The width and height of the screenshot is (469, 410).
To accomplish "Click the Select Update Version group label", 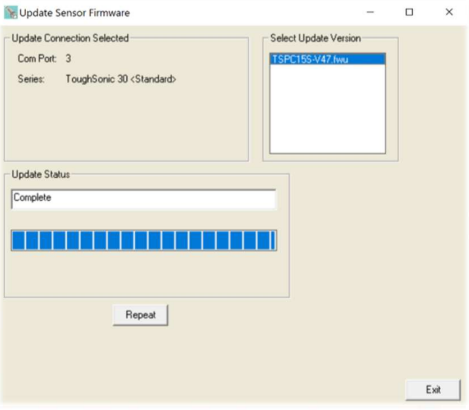I will point(315,38).
